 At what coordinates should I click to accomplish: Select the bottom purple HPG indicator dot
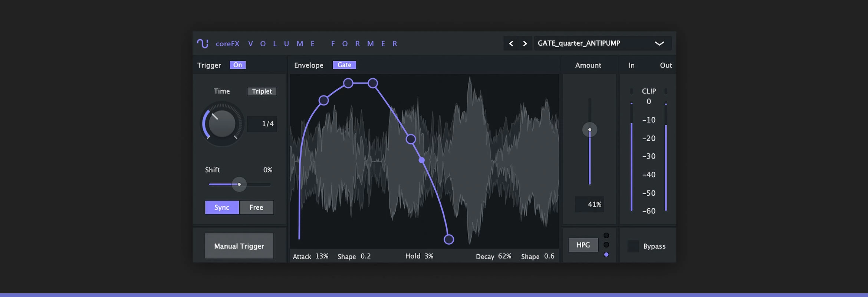tap(606, 255)
